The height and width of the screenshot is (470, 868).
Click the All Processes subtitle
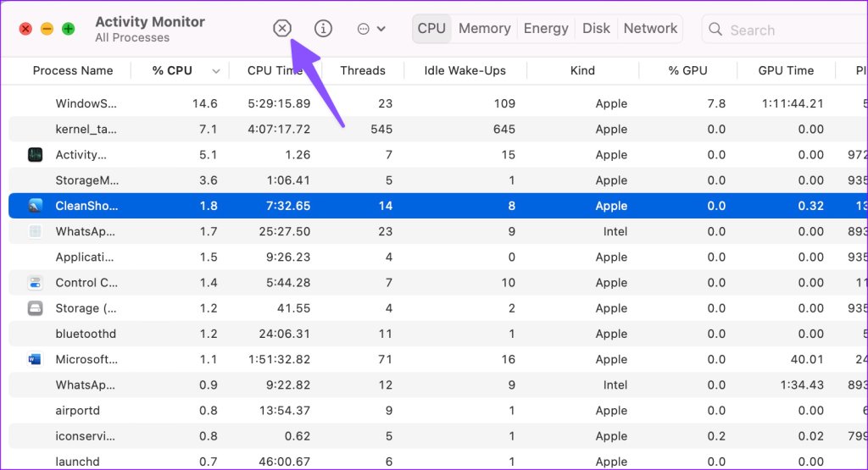click(x=132, y=37)
